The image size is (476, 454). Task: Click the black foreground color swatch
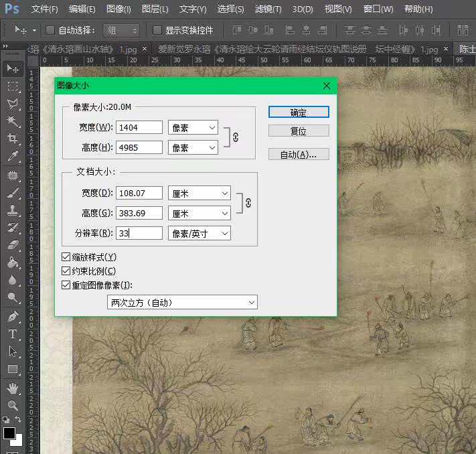[x=9, y=433]
